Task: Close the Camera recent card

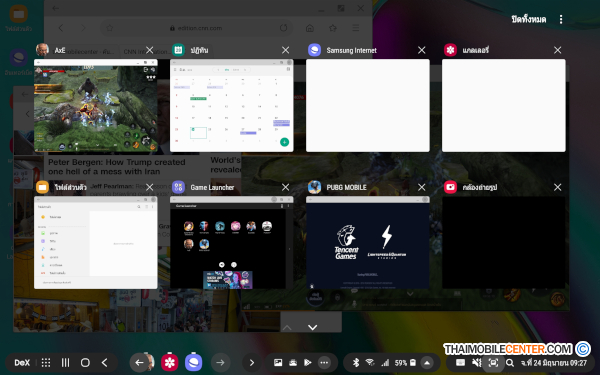Action: pyautogui.click(x=558, y=187)
